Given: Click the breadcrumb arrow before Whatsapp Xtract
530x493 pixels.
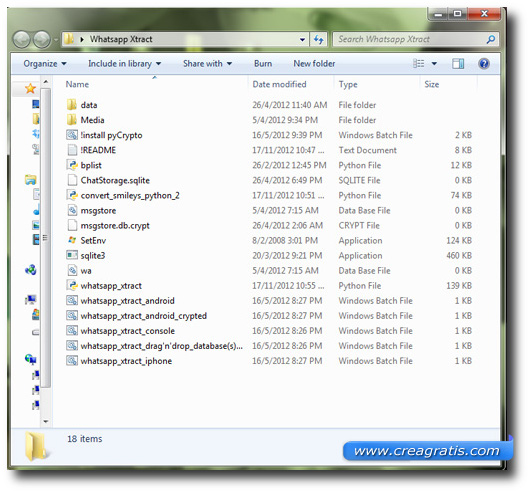Looking at the screenshot, I should pos(82,40).
